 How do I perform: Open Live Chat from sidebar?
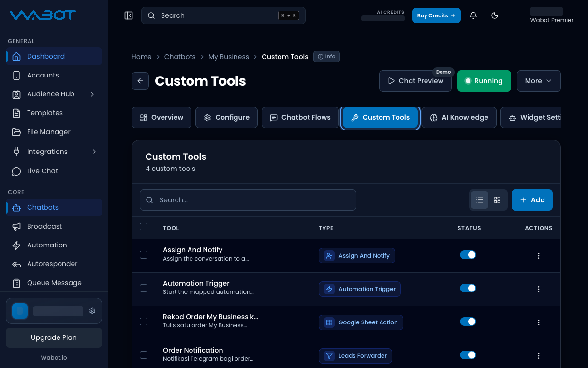(x=54, y=171)
